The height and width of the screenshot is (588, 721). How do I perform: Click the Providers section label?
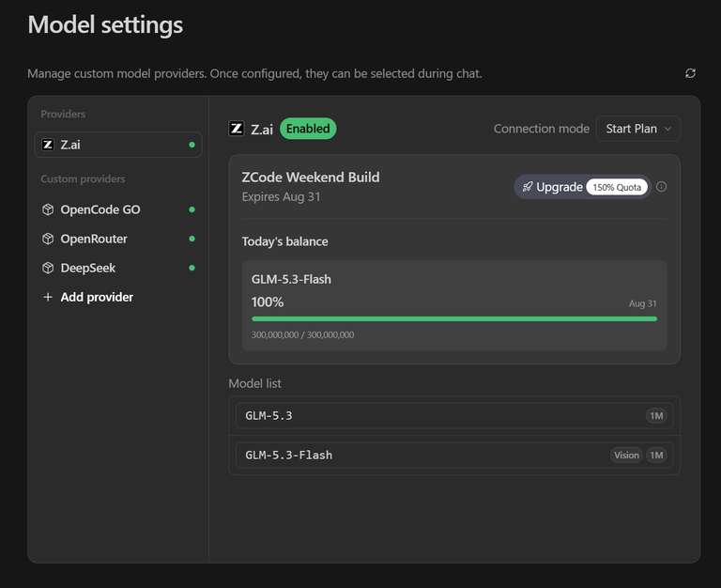[x=63, y=114]
